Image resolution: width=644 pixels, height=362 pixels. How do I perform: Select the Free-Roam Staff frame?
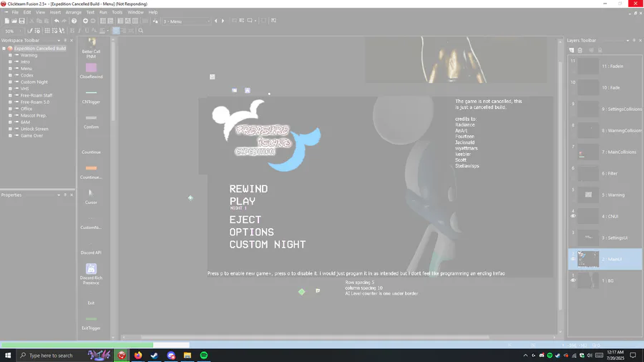(x=36, y=95)
